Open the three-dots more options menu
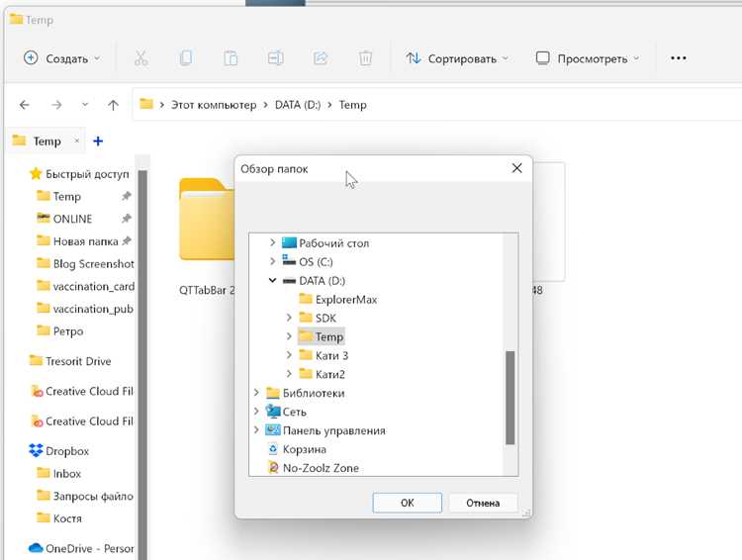The width and height of the screenshot is (742, 560). 678,58
